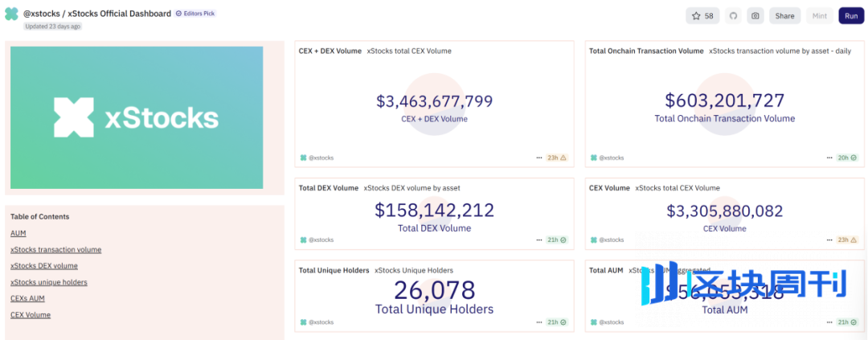The height and width of the screenshot is (340, 868).
Task: Open more options on Total Unique Holders card
Action: coord(539,322)
